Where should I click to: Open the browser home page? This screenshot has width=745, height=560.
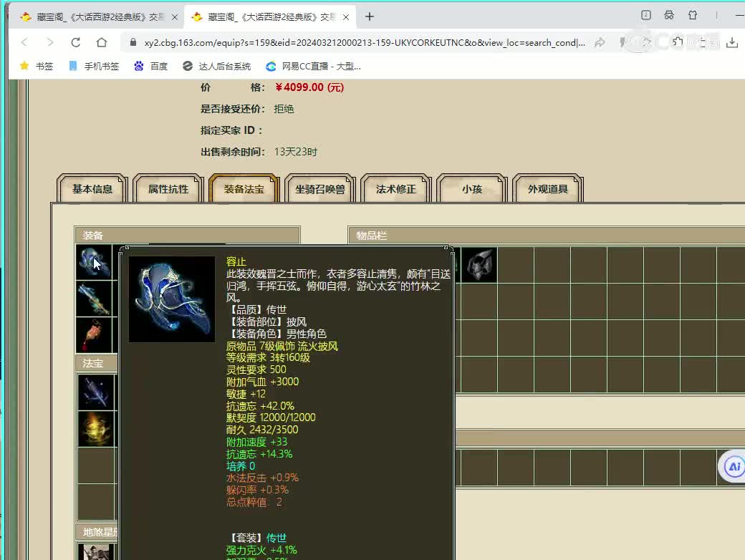[101, 42]
